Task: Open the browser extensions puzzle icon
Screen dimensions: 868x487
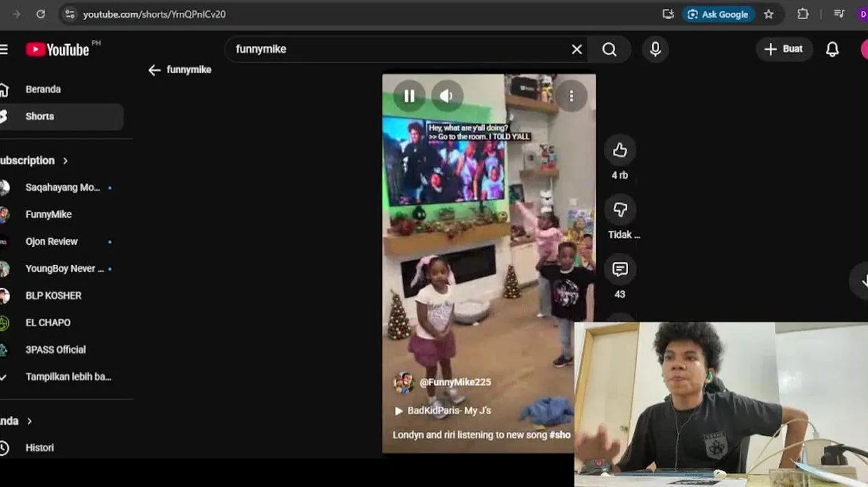Action: click(802, 14)
